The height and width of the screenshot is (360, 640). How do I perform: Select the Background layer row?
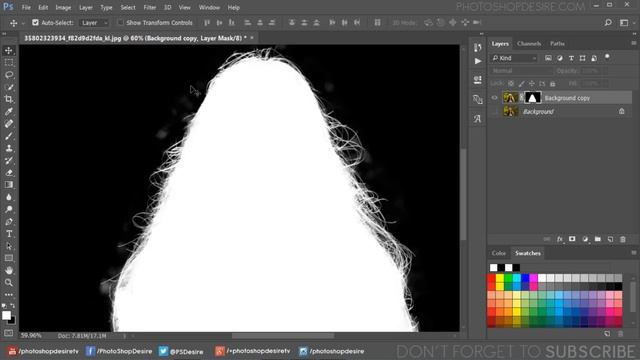tap(560, 111)
